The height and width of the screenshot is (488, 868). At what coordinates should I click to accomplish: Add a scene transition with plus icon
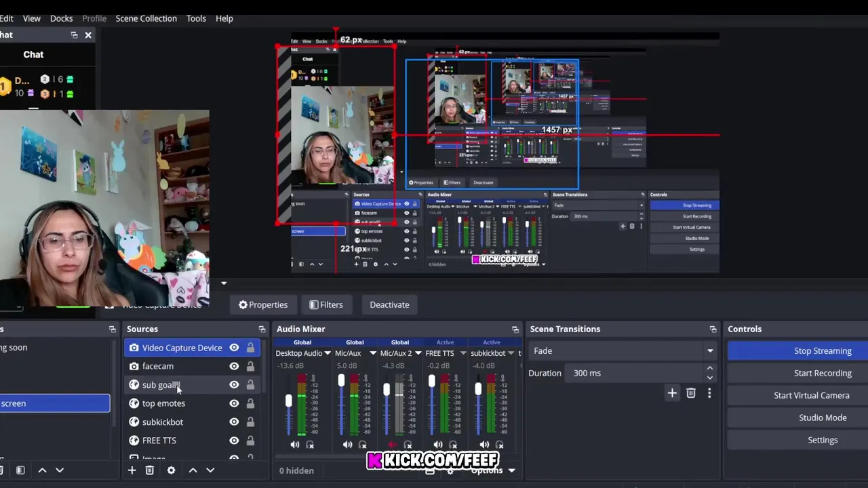coord(672,393)
